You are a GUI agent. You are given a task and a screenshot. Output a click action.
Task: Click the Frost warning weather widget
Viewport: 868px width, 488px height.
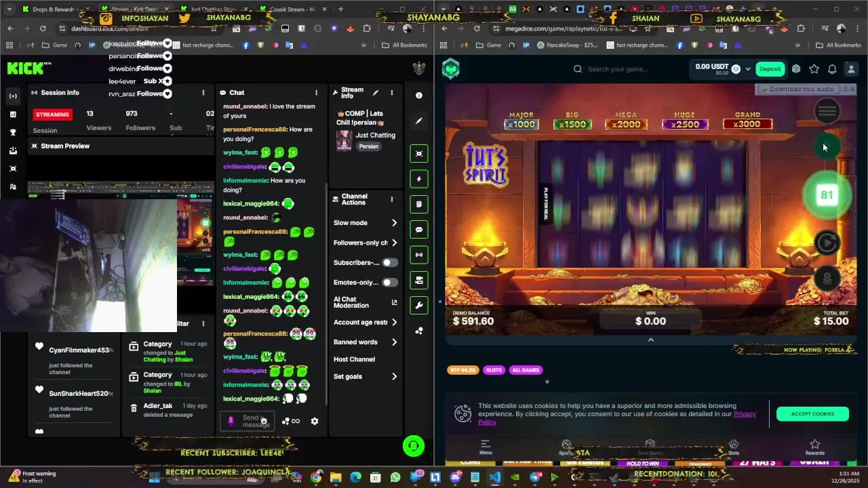coord(33,476)
